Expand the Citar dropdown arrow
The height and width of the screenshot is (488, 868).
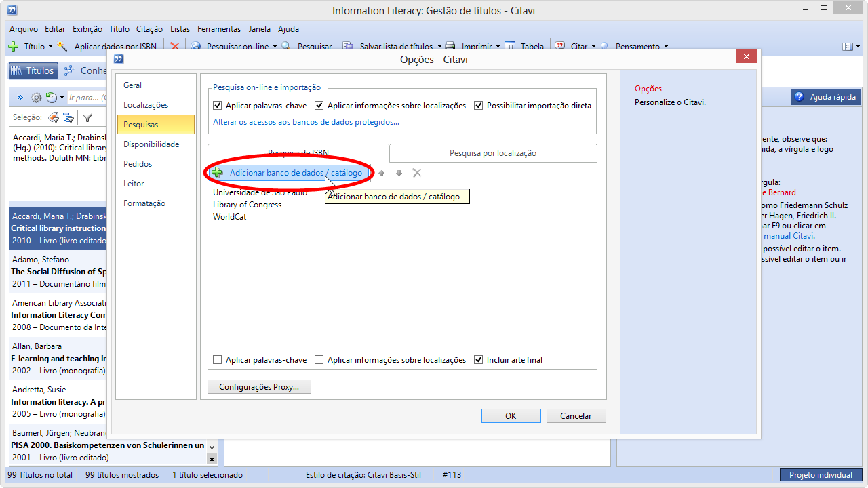(593, 47)
